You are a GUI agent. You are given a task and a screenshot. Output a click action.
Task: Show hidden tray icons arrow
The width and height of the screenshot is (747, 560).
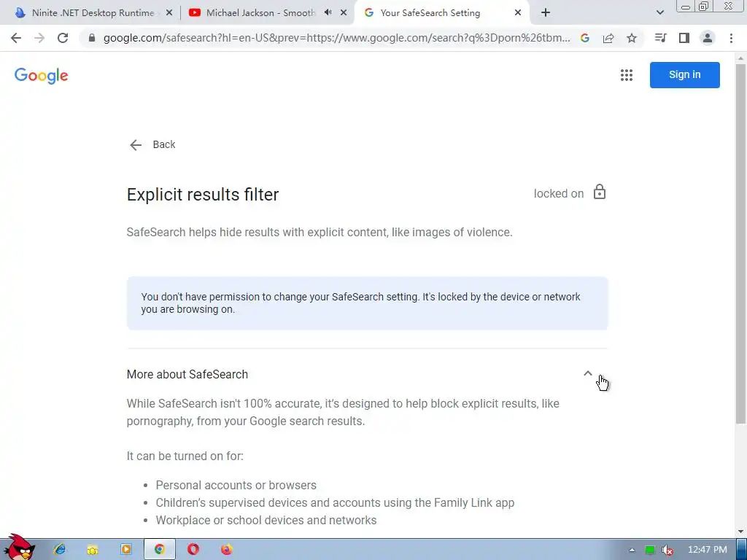(632, 550)
